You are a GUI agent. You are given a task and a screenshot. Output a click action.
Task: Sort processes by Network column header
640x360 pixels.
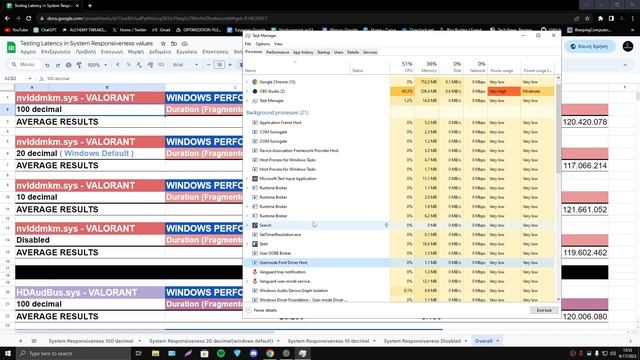tap(476, 67)
